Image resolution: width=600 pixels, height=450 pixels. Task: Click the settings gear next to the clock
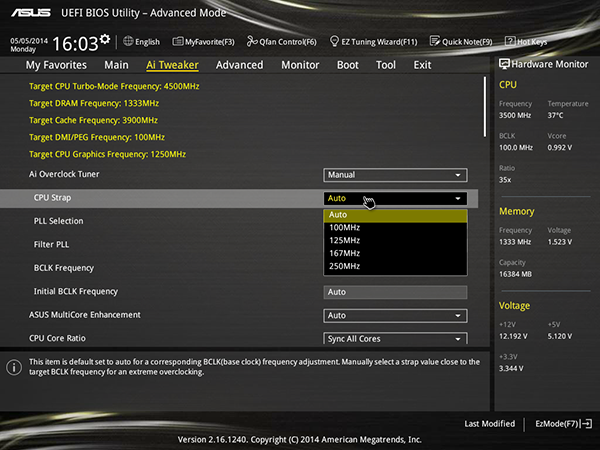tap(105, 39)
